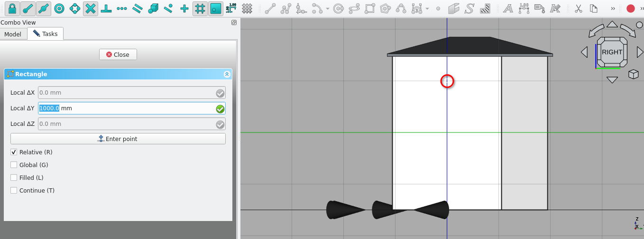Select the Tasks tab
Screen dimensions: 644x239
46,34
